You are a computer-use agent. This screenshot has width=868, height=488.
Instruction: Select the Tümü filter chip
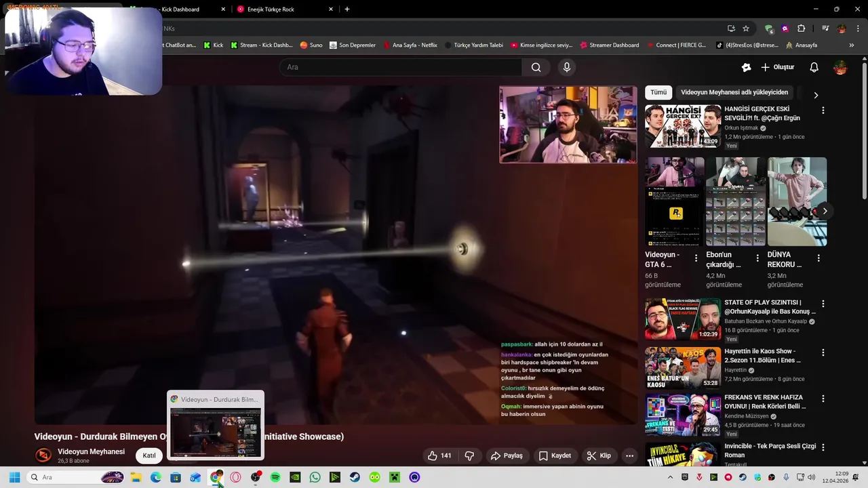point(658,92)
